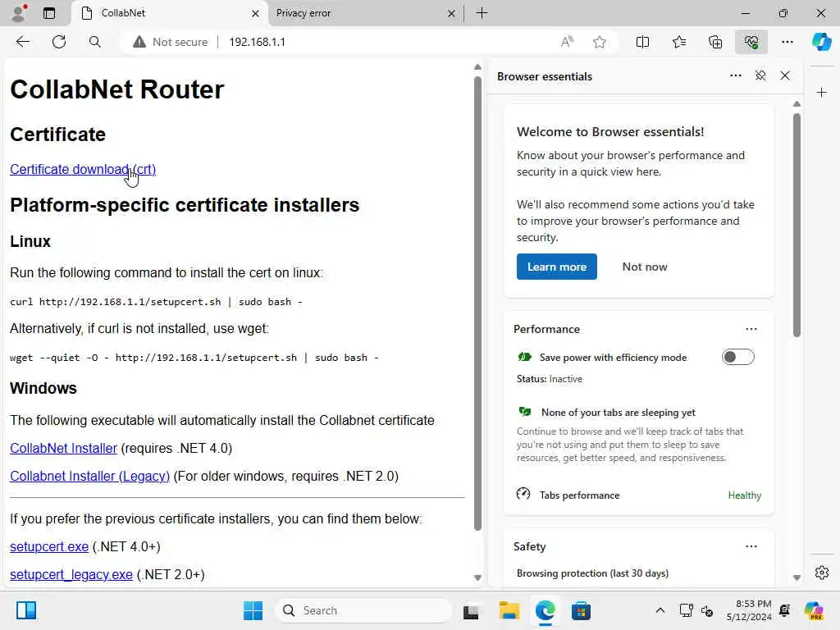Toggle the Browser essentials heart icon
This screenshot has height=630, width=840.
click(751, 42)
